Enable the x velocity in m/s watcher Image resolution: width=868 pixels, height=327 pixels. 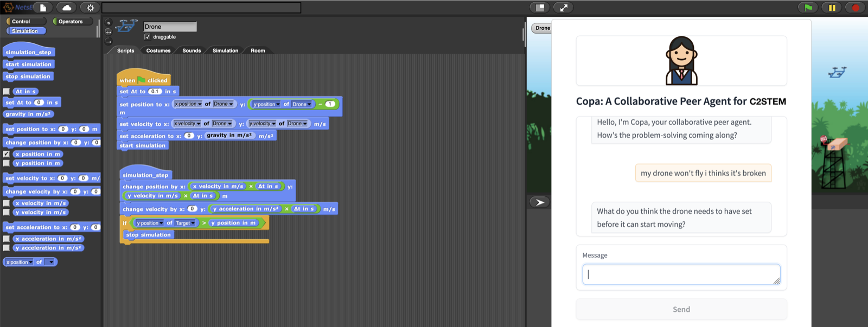pyautogui.click(x=7, y=203)
